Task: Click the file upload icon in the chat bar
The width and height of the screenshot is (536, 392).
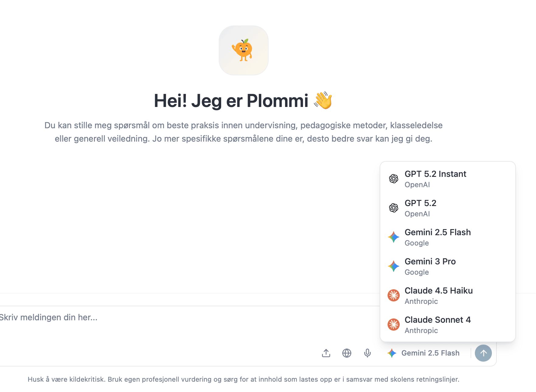Action: pyautogui.click(x=326, y=353)
